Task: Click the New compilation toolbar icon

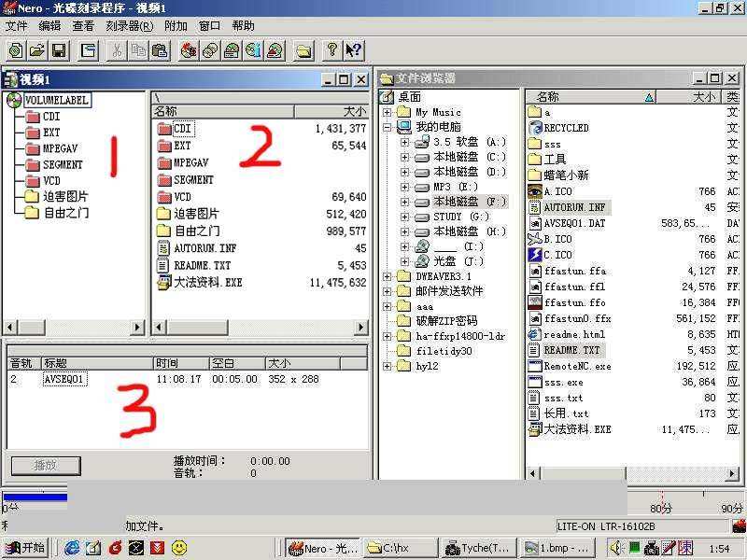Action: pyautogui.click(x=16, y=50)
